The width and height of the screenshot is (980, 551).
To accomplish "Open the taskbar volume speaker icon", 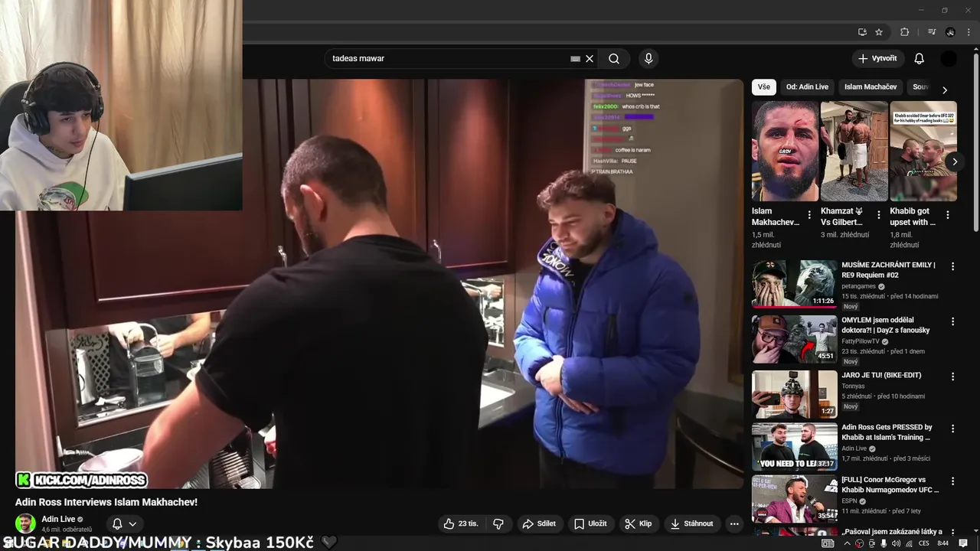I will pyautogui.click(x=896, y=543).
